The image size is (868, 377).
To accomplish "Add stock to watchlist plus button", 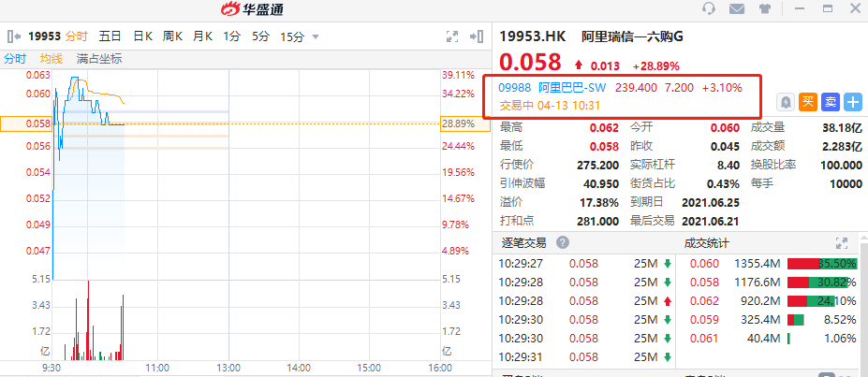I will point(852,102).
